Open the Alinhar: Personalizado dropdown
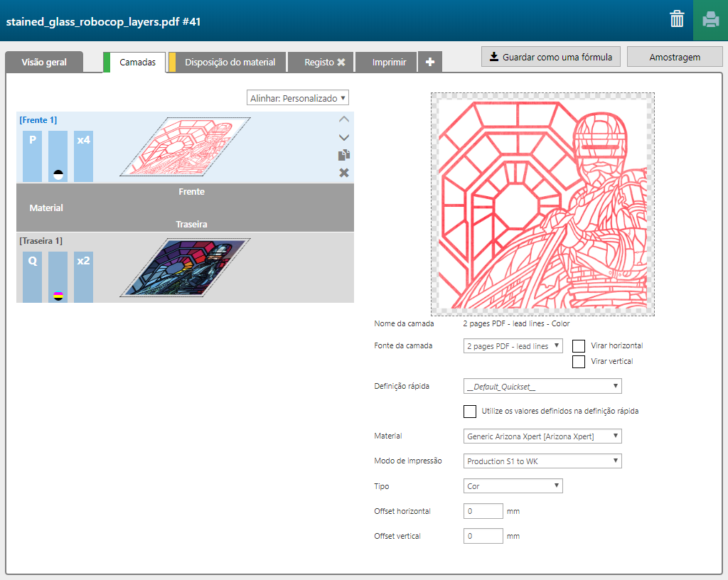The image size is (728, 580). [298, 97]
